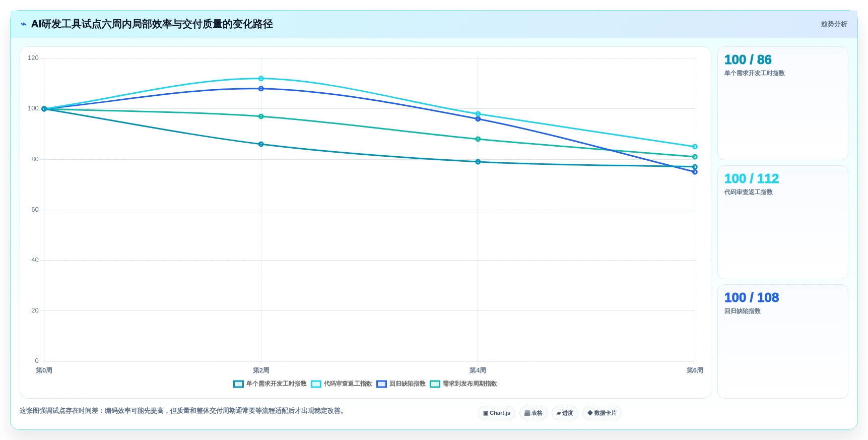Click legend text 需求到发布周期指数
Image resolution: width=868 pixels, height=440 pixels.
[x=470, y=384]
